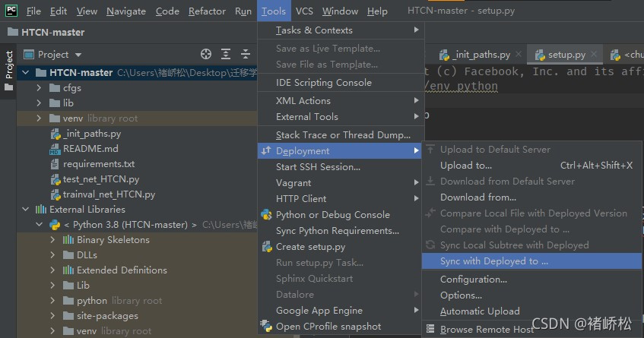Expand the DLLs folder
The height and width of the screenshot is (338, 644).
52,254
